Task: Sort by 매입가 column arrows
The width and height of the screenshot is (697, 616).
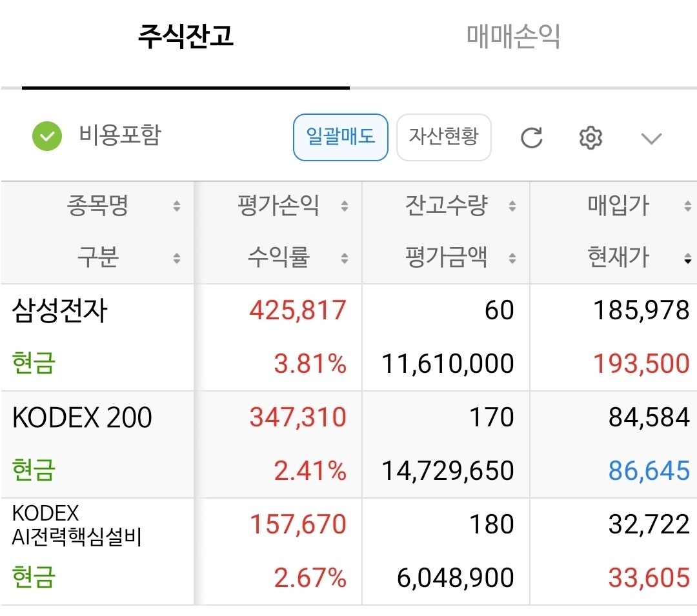Action: point(688,206)
